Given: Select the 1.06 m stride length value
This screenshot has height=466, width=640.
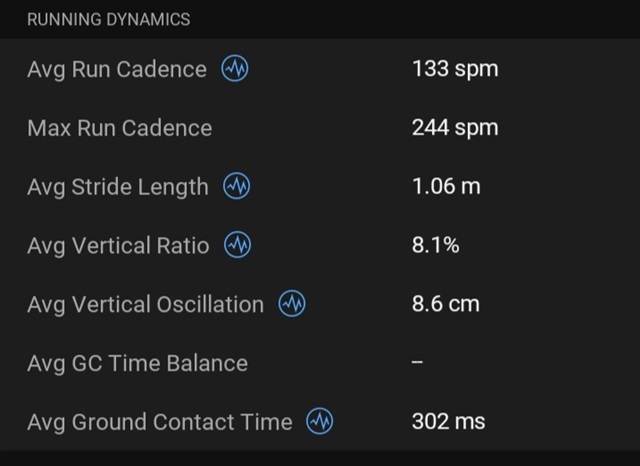Looking at the screenshot, I should click(x=446, y=187).
